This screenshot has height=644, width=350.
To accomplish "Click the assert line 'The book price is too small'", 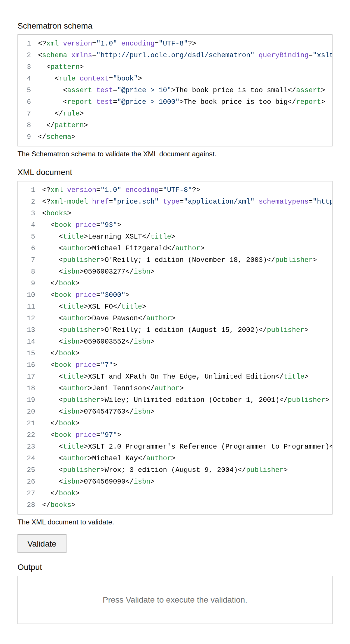I will 194,90.
